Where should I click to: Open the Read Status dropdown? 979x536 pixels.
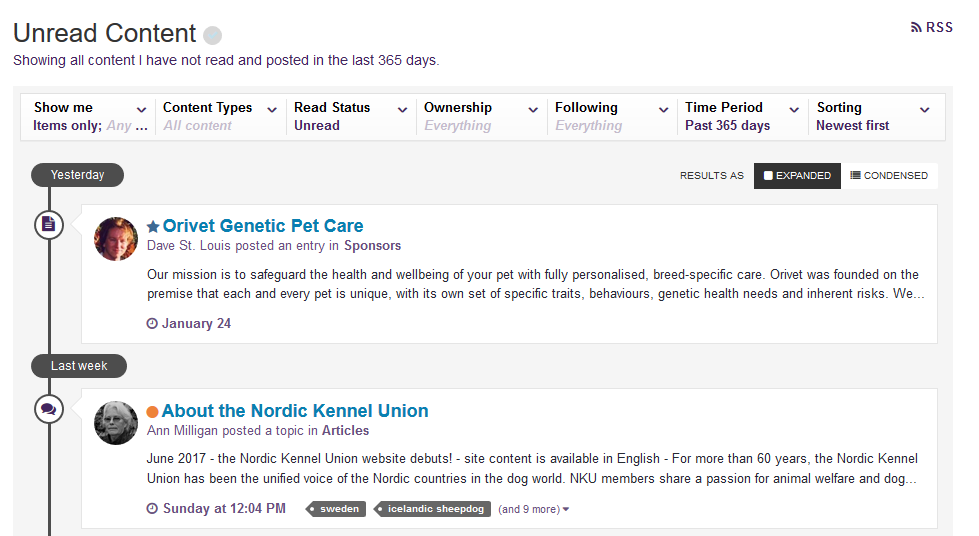[x=350, y=116]
